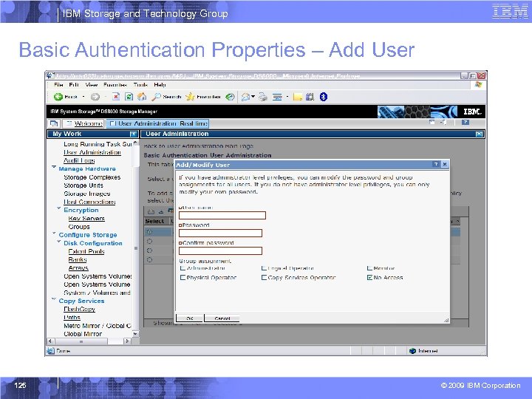This screenshot has height=399, width=532.
Task: Open the User Administration link in My Work
Action: click(92, 152)
